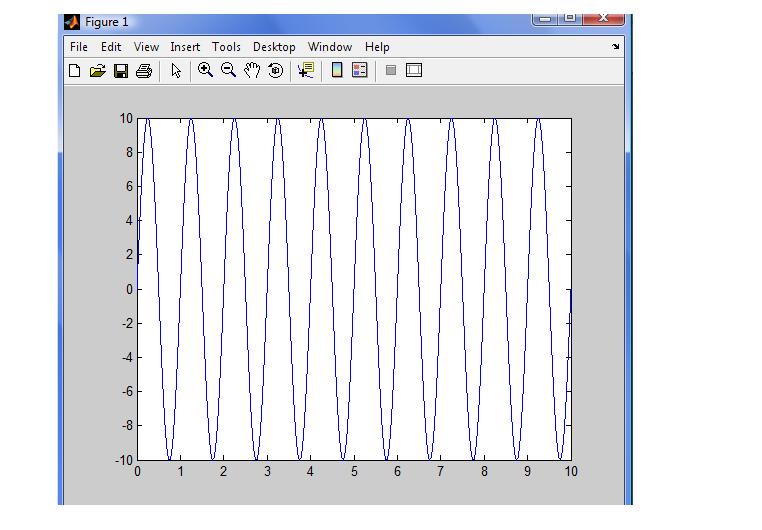The image size is (762, 530).
Task: Open the Window menu
Action: pos(330,47)
